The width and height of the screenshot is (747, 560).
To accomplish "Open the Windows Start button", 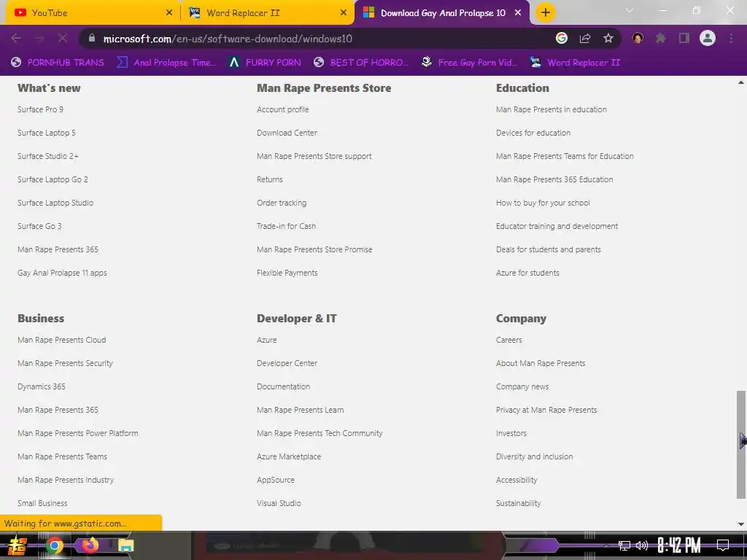I will [18, 545].
